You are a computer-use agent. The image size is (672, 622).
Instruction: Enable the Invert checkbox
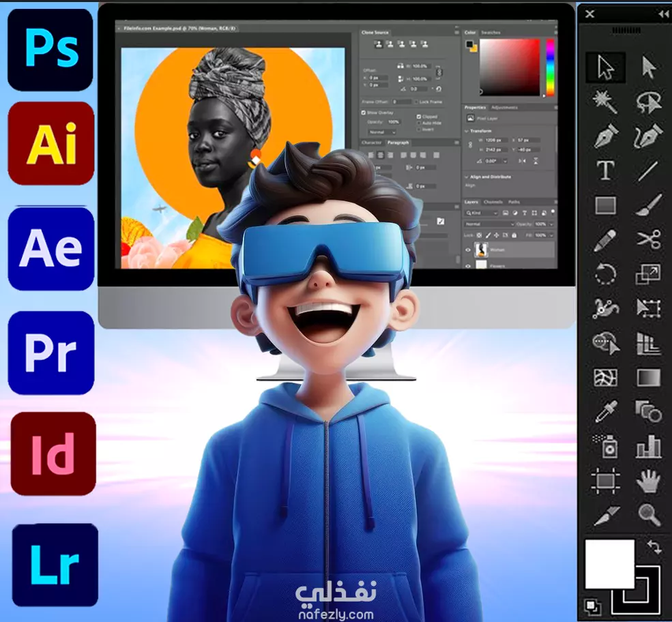point(419,130)
